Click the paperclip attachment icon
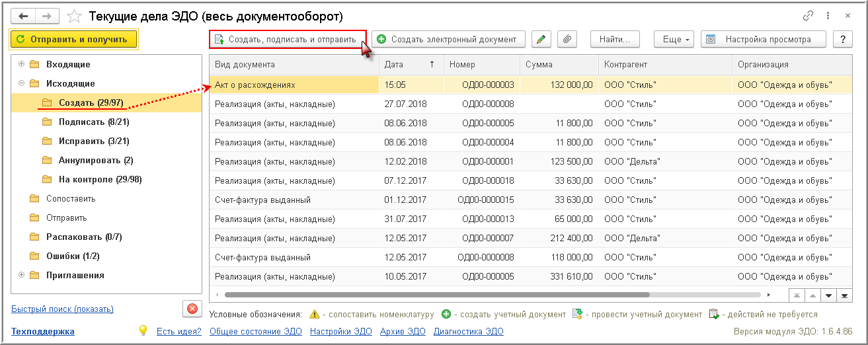The image size is (868, 345). pos(567,39)
